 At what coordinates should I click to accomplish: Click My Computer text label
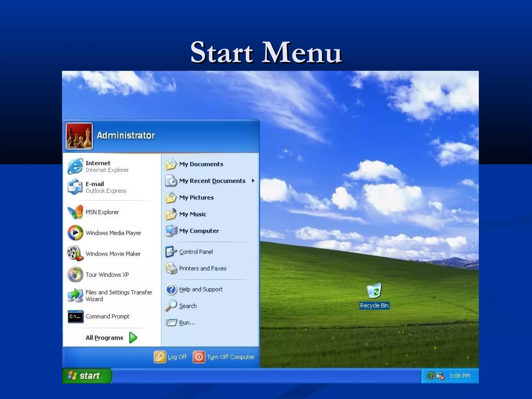pos(199,231)
